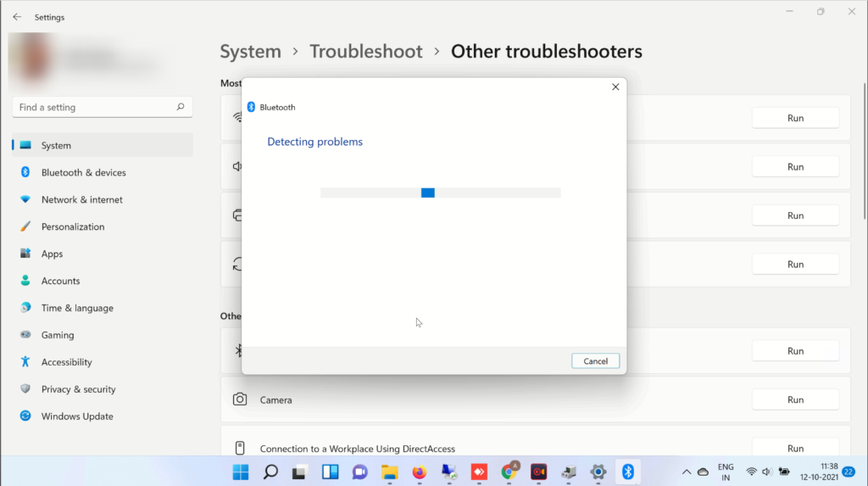
Task: Open Gaming settings
Action: 103,335
